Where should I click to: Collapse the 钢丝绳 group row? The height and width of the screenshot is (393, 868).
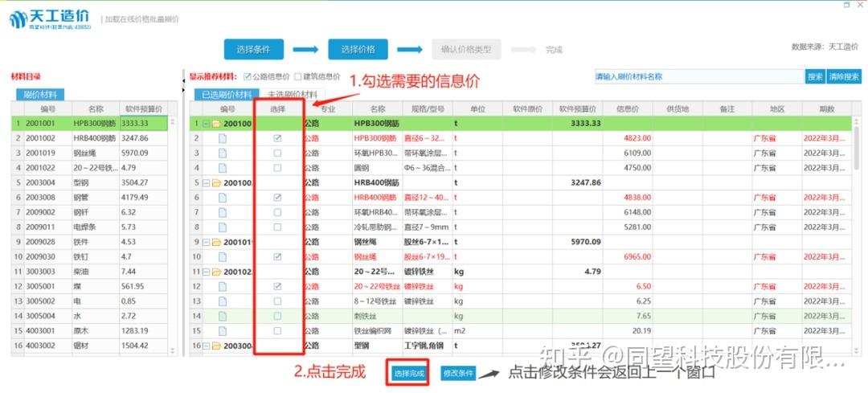pos(207,242)
